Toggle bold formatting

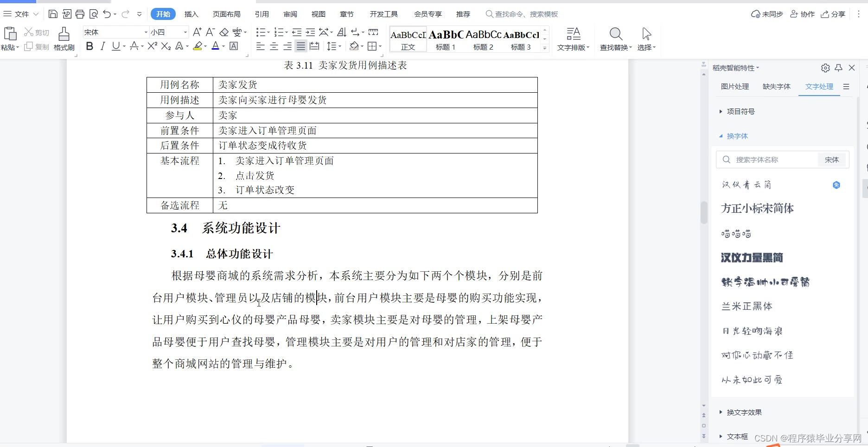[x=90, y=46]
